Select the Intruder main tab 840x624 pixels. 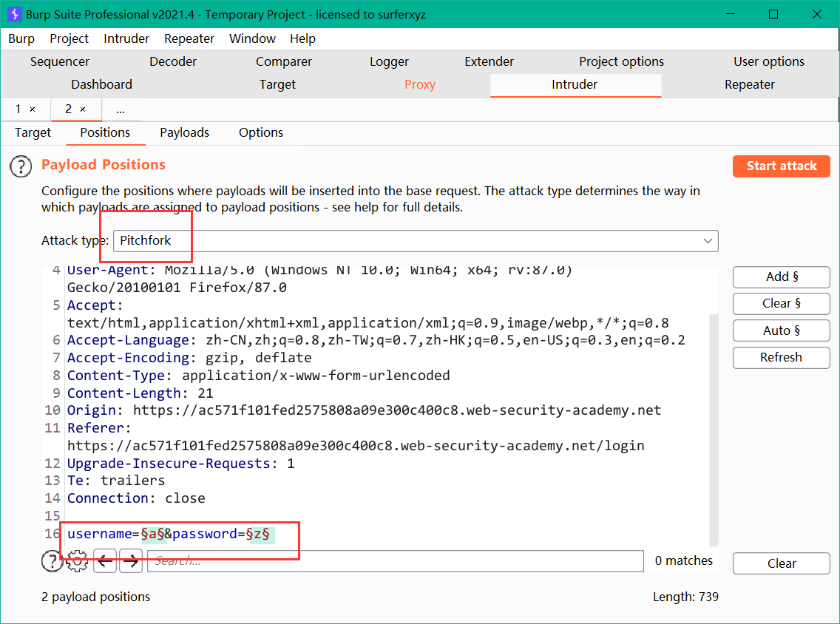point(575,84)
